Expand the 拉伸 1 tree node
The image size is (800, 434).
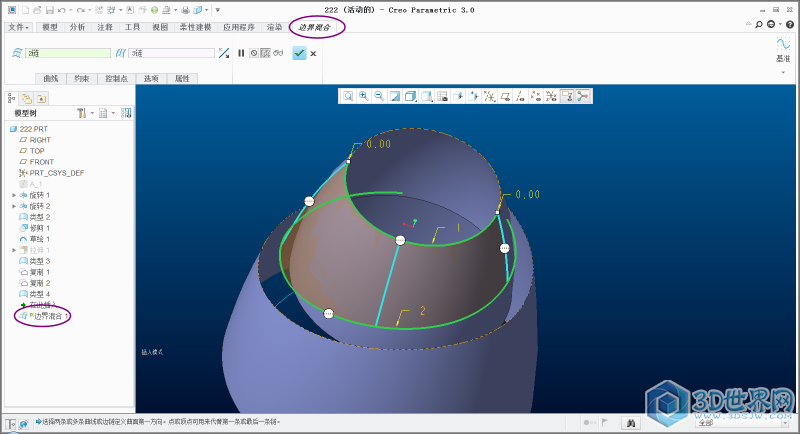[14, 250]
